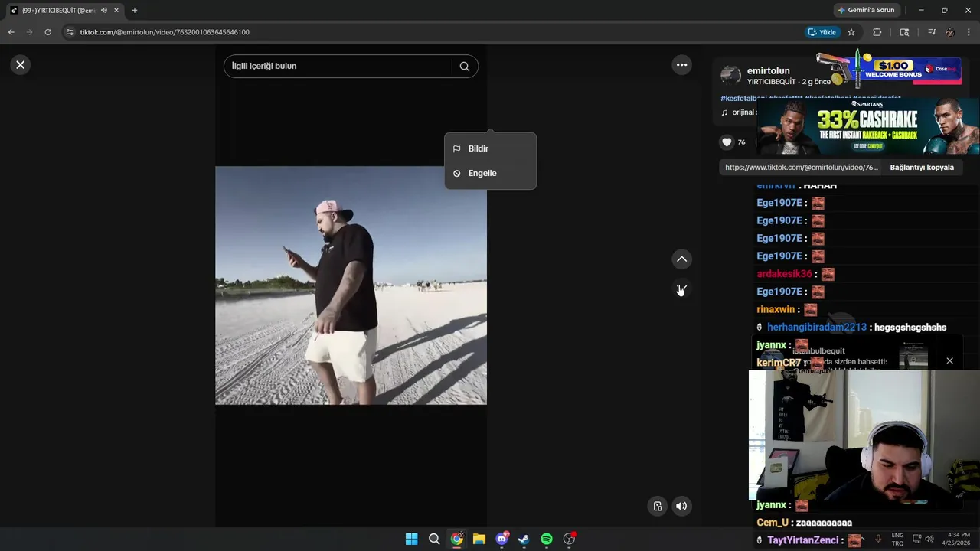Bookmark this page with star icon

(851, 32)
